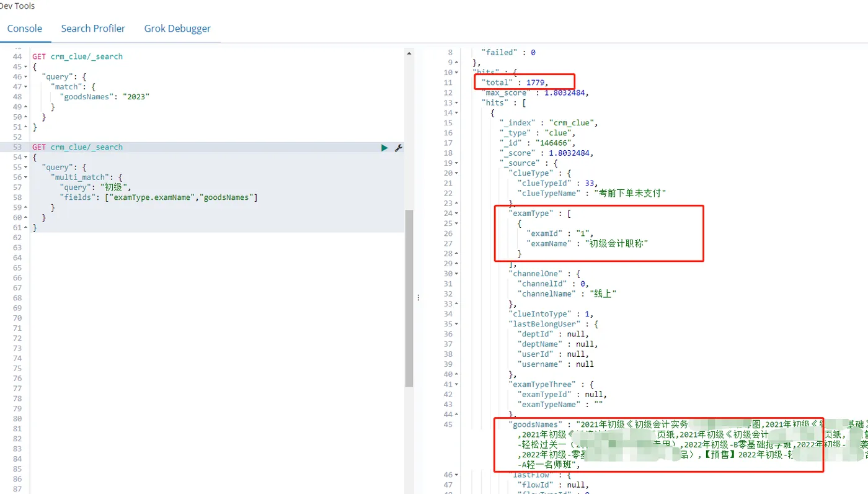Run the selected request with the play icon
The width and height of the screenshot is (868, 494).
[x=384, y=148]
